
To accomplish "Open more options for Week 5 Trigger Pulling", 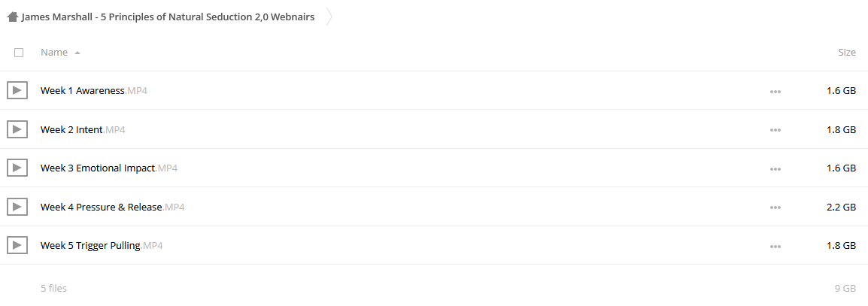I will pyautogui.click(x=775, y=247).
